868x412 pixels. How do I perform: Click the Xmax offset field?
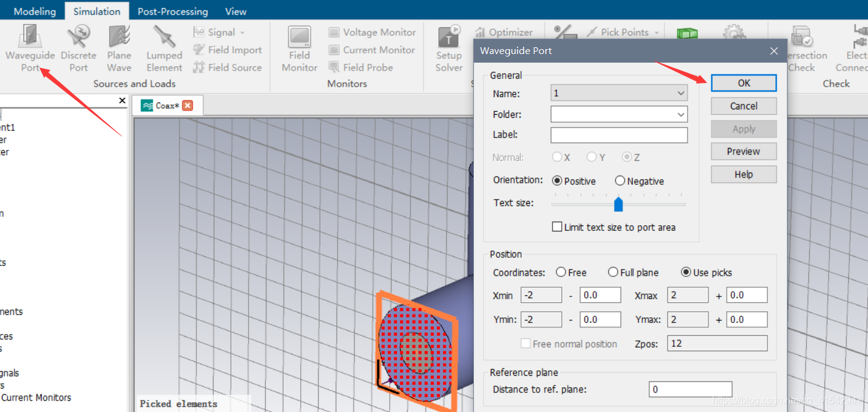point(747,295)
